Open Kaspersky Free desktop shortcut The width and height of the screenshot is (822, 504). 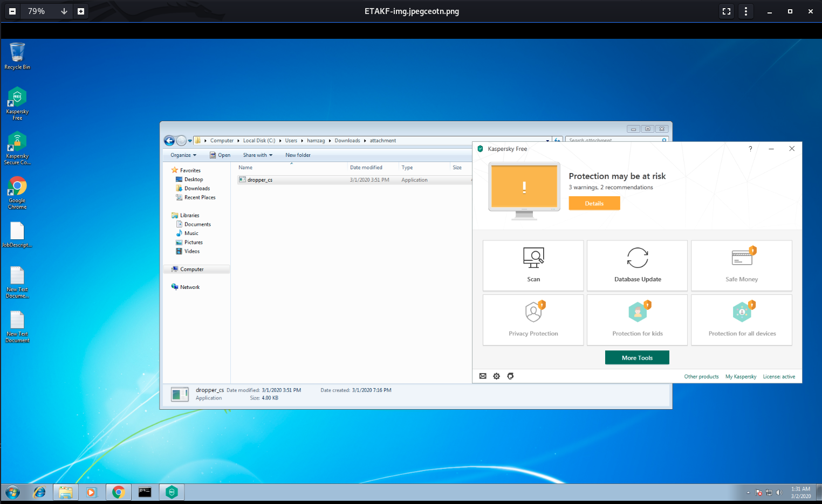pyautogui.click(x=17, y=103)
